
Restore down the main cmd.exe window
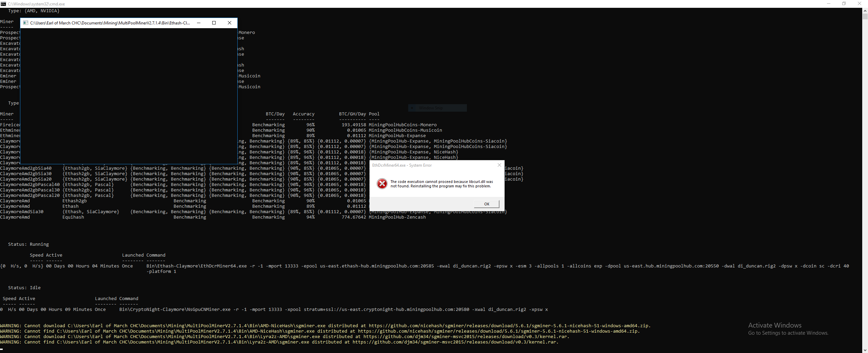point(844,4)
